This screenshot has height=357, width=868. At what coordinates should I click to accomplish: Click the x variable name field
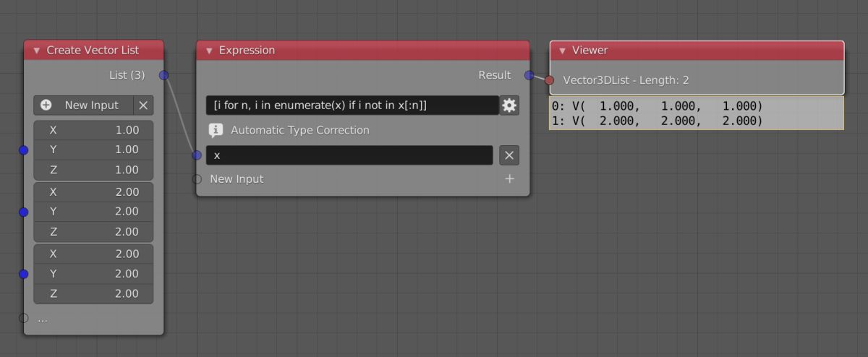pos(349,155)
